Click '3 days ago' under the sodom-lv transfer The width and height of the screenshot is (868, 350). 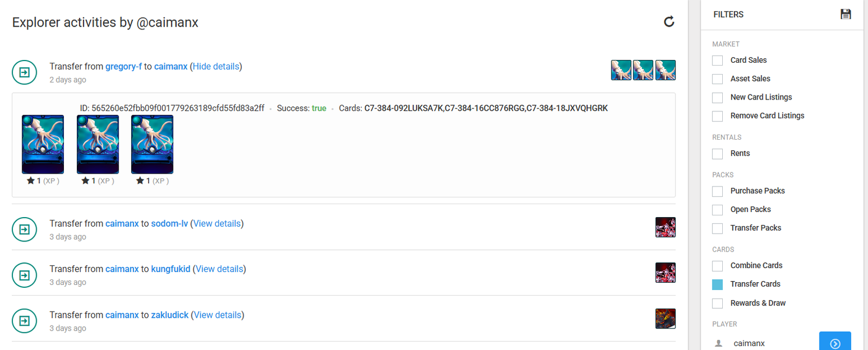68,237
